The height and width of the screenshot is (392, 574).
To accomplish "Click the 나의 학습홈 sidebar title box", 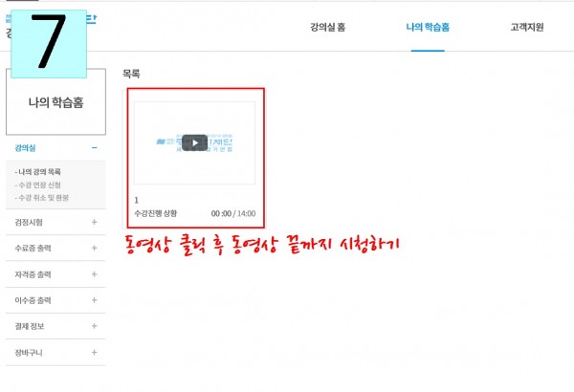I will pyautogui.click(x=56, y=101).
